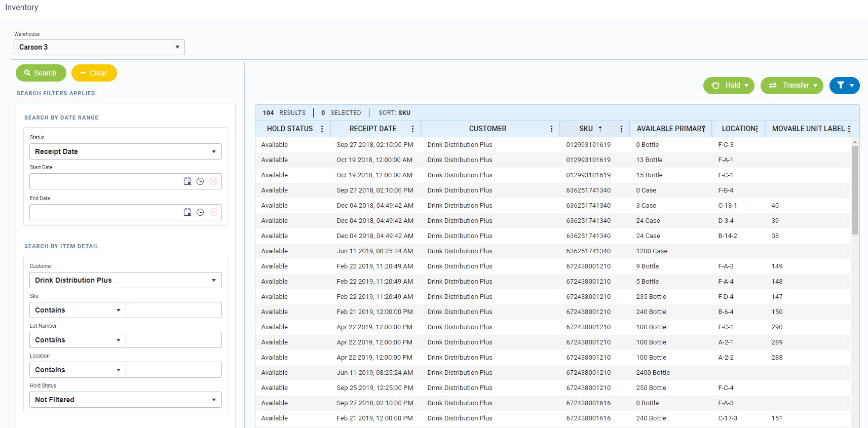Viewport: 868px width, 428px height.
Task: Click the Sku text input field
Action: (x=173, y=310)
